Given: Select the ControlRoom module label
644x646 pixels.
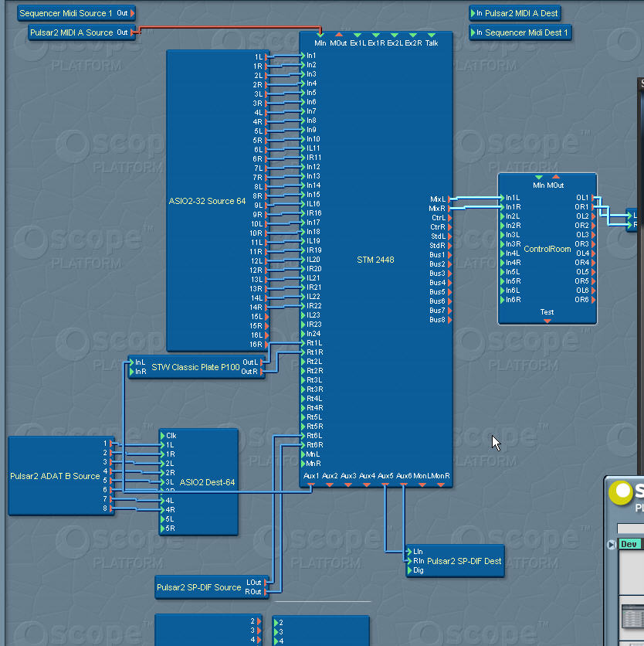Looking at the screenshot, I should click(547, 249).
